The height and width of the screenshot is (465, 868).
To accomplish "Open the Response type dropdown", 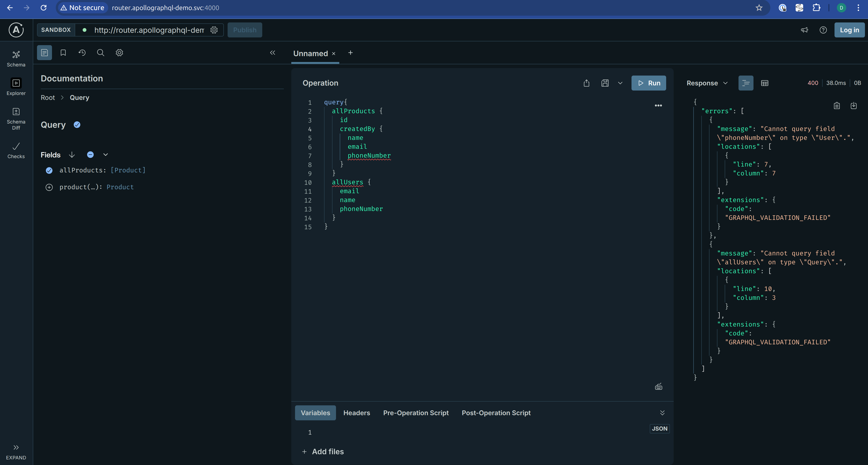I will 707,83.
